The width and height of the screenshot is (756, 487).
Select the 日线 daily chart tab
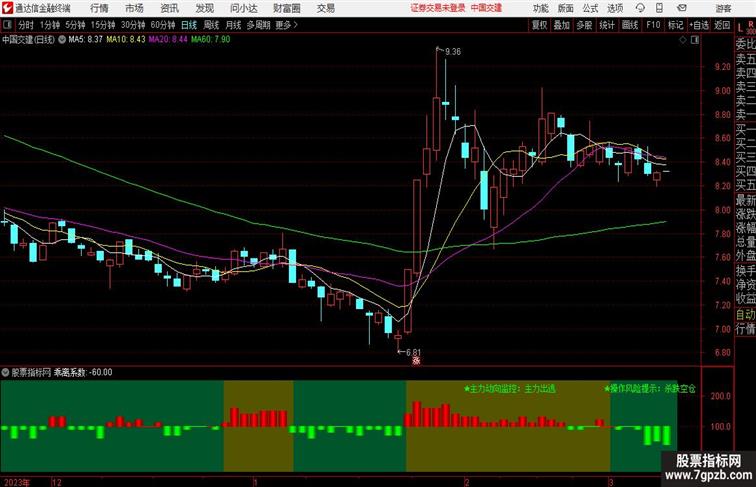point(189,25)
